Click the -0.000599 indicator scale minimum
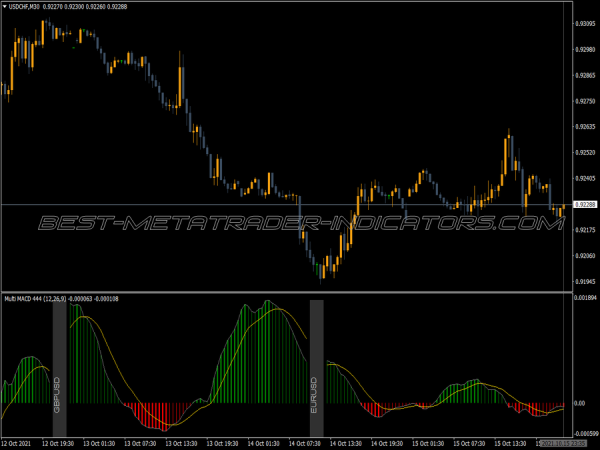This screenshot has height=450, width=600. click(586, 434)
